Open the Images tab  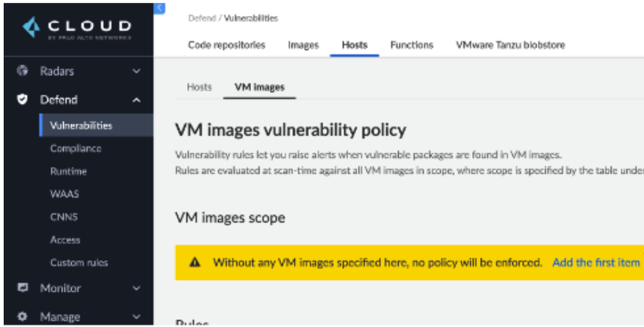(303, 45)
